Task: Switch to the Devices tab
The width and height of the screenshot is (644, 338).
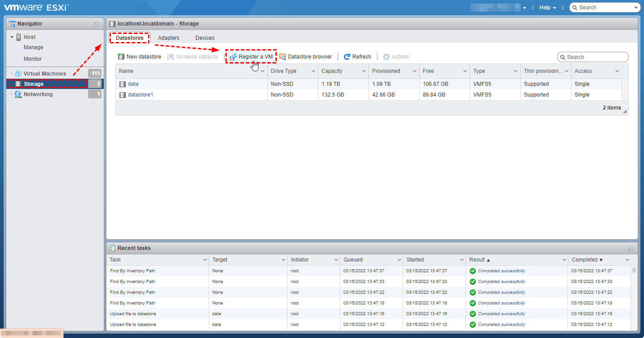Action: tap(205, 38)
